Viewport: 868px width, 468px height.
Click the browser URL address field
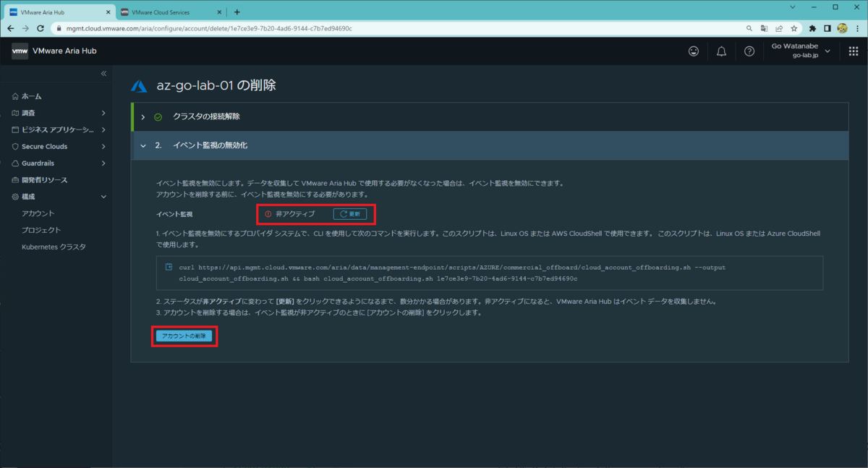point(398,28)
